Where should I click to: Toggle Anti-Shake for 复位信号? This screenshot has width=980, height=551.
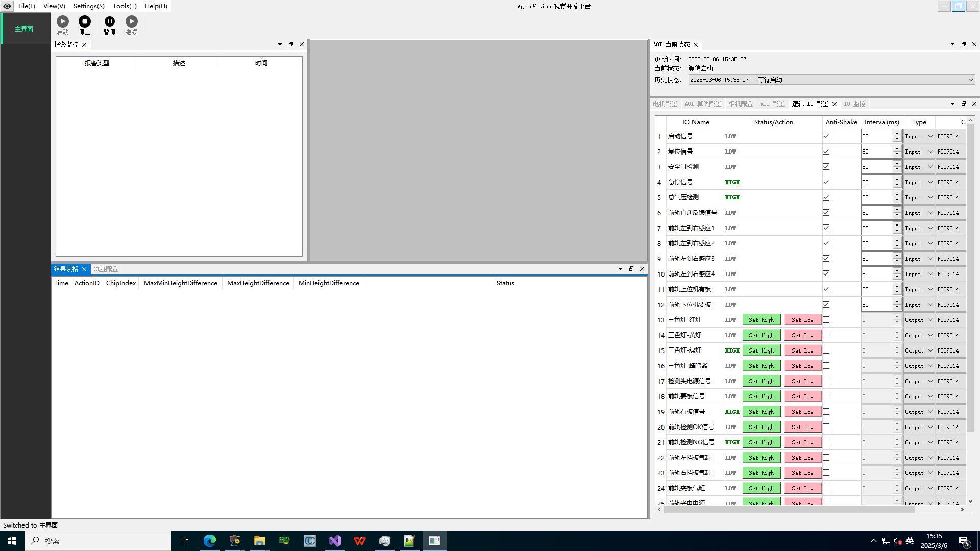coord(826,152)
